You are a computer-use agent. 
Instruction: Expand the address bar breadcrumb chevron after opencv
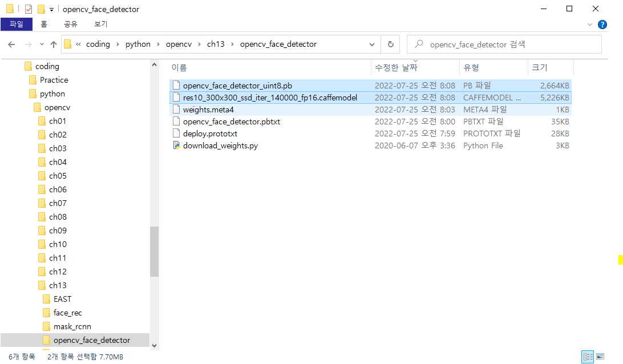coord(199,44)
